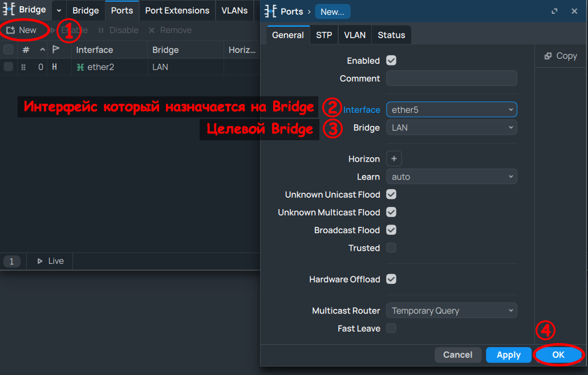Disable the Hardware Offload checkbox
The height and width of the screenshot is (375, 588).
(x=391, y=279)
